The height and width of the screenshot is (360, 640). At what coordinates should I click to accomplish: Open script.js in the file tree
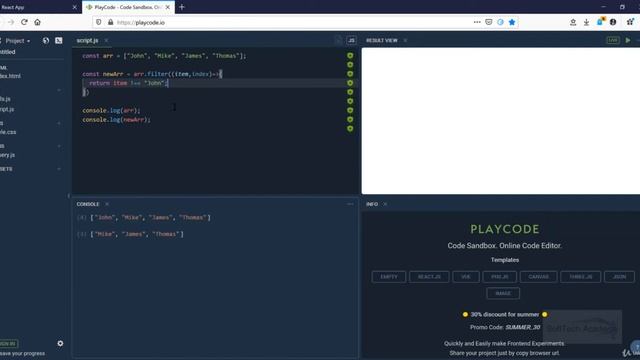[7, 109]
